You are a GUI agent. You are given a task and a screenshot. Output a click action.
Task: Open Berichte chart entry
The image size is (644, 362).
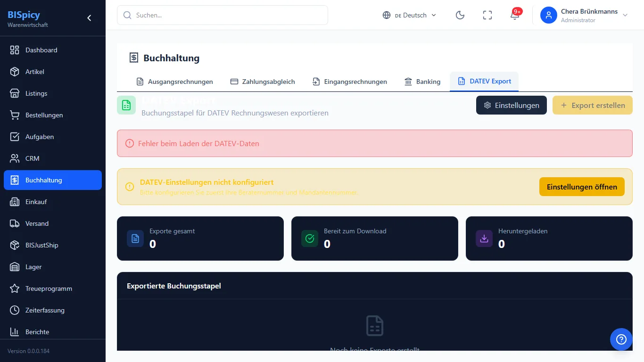pyautogui.click(x=53, y=332)
